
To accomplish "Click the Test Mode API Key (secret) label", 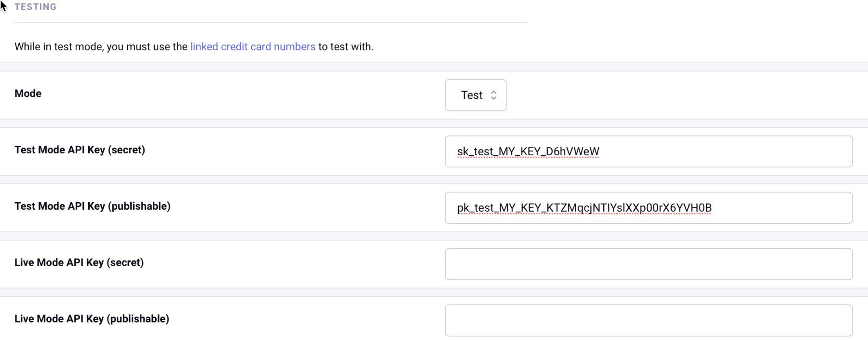I will coord(80,150).
